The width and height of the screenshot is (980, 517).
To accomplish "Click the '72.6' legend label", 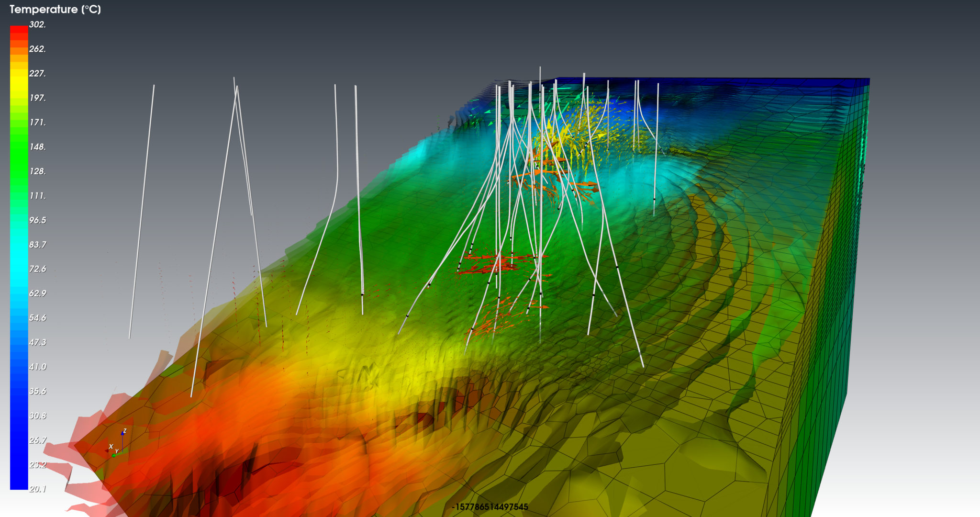I will 37,269.
